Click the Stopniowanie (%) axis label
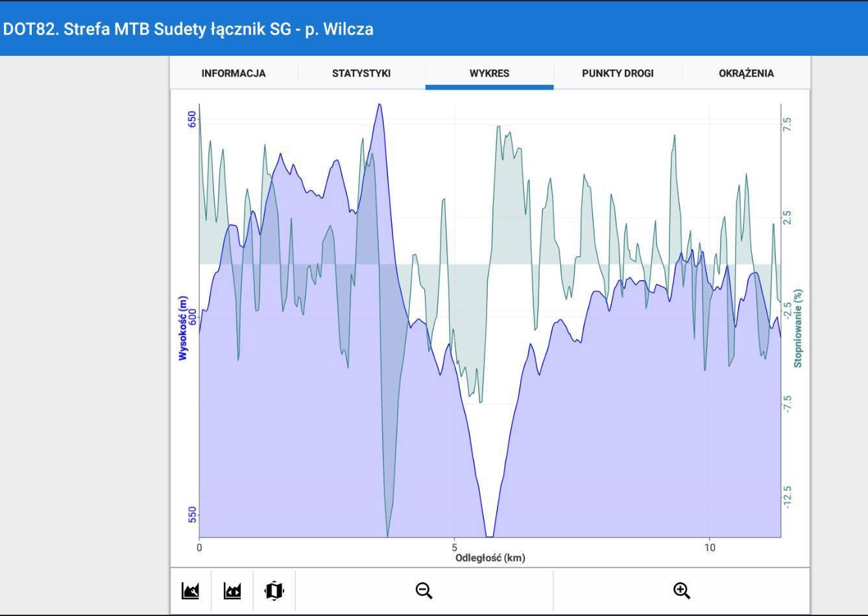The width and height of the screenshot is (868, 616). click(798, 328)
